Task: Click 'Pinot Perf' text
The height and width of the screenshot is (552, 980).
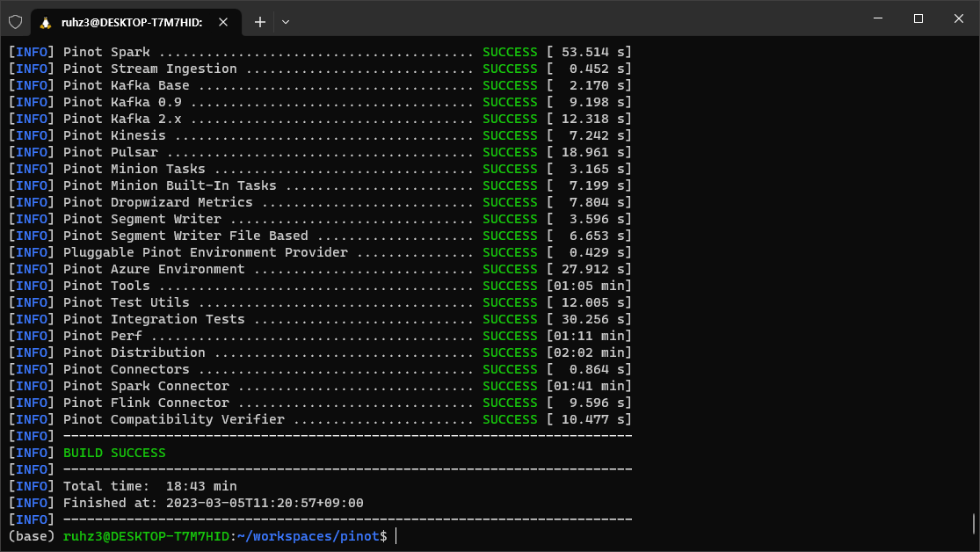Action: 103,337
